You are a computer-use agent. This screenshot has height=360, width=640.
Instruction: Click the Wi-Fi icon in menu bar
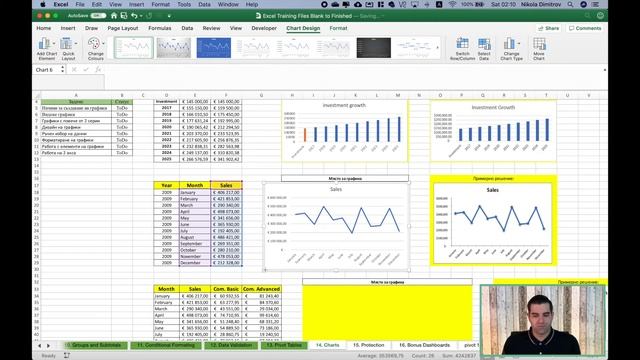click(x=452, y=4)
